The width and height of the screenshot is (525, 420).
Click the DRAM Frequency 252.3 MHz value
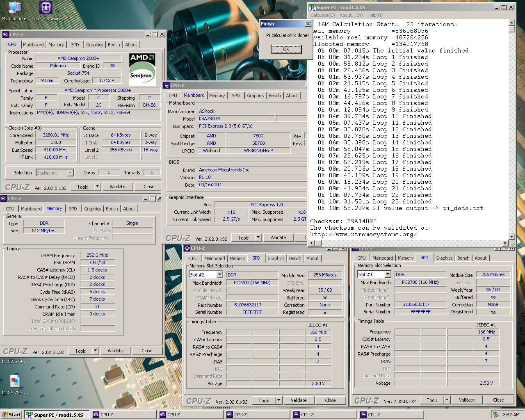[97, 255]
